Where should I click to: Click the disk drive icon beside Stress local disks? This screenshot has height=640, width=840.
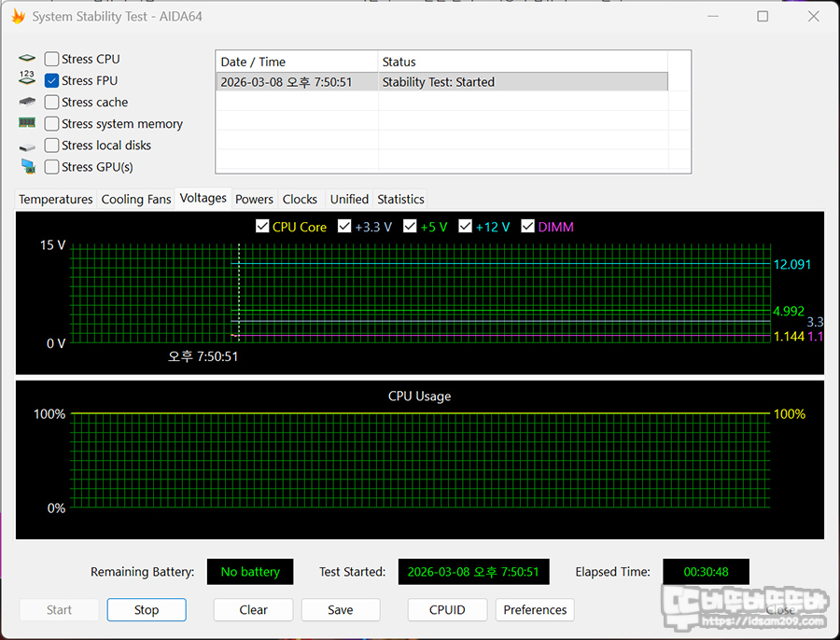[x=27, y=146]
